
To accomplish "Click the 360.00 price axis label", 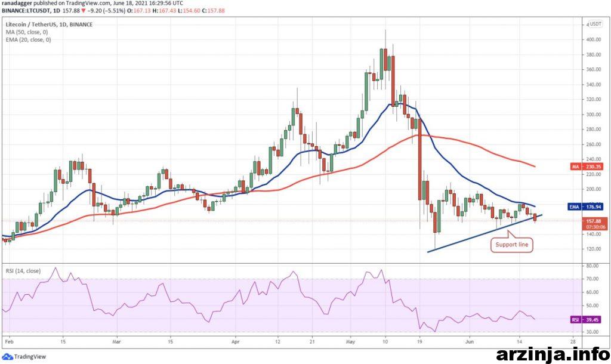I will [x=593, y=69].
